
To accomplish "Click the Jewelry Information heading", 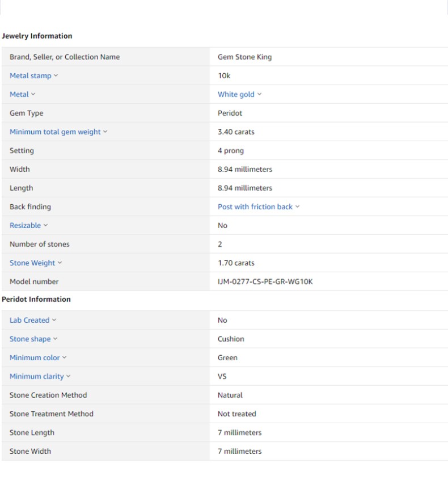I will point(37,36).
